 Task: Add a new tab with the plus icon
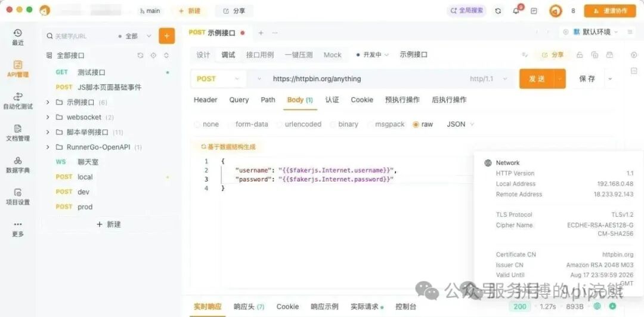(x=261, y=33)
